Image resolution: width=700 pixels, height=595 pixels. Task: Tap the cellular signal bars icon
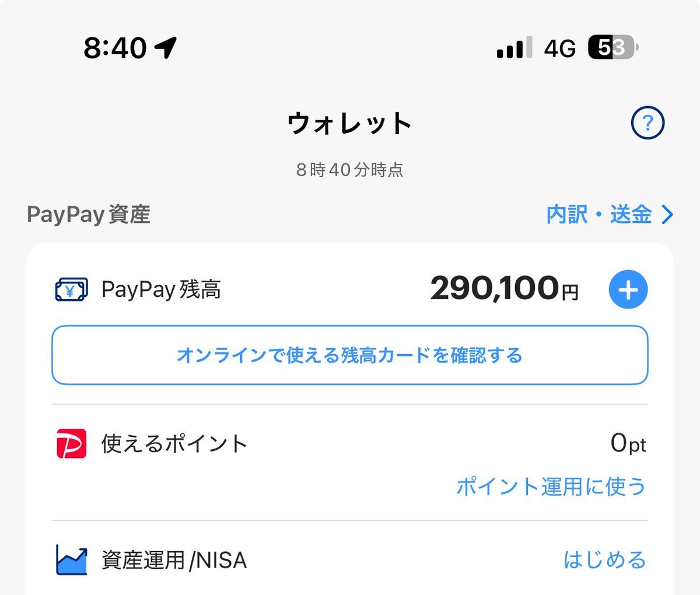coord(514,48)
